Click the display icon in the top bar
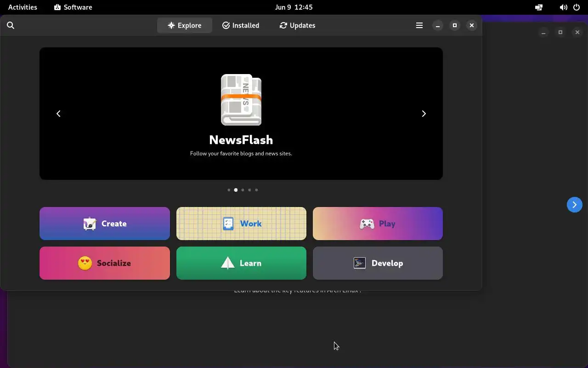 coord(539,7)
